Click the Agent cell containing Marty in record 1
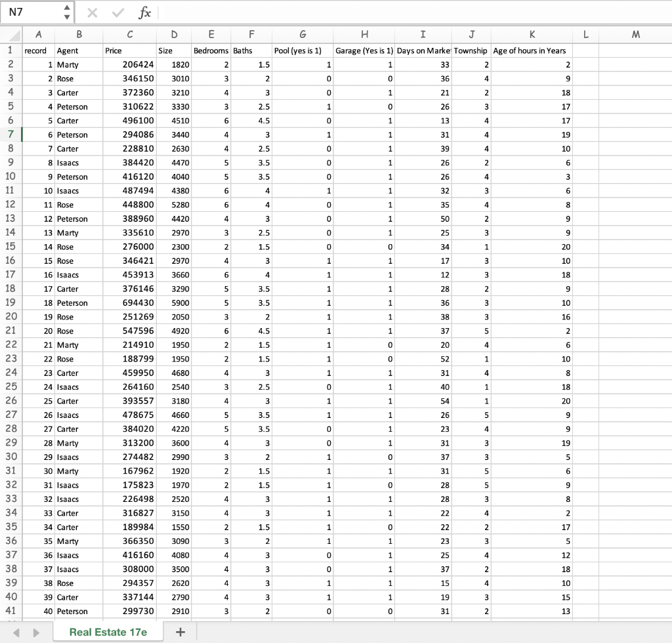The height and width of the screenshot is (643, 672). click(79, 64)
